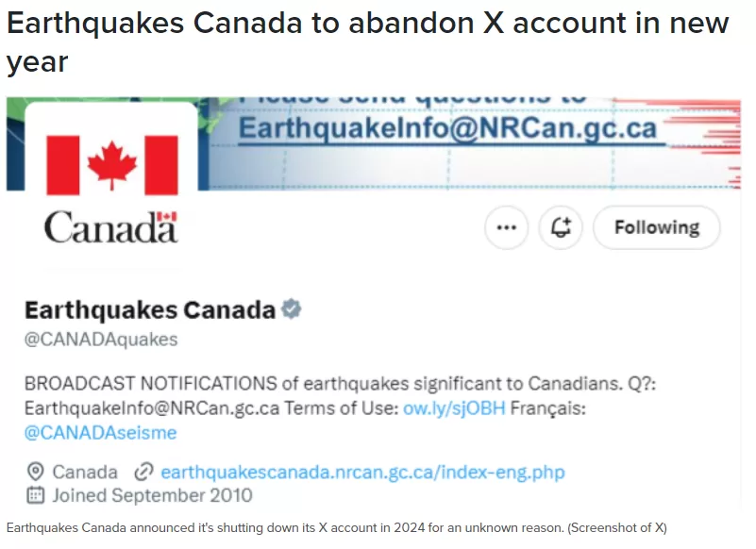The image size is (756, 549).
Task: Open the @CANADAseisme French account link
Action: (x=101, y=432)
